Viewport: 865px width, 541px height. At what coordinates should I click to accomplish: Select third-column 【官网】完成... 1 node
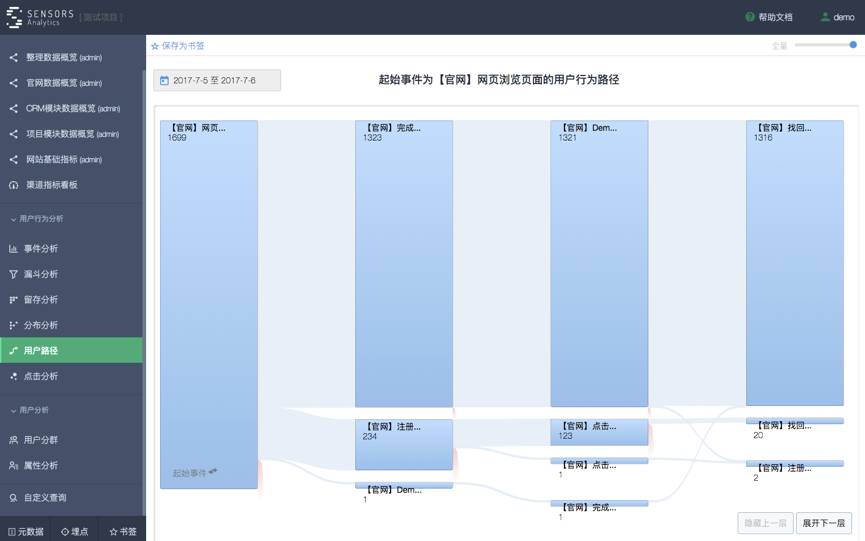point(599,503)
